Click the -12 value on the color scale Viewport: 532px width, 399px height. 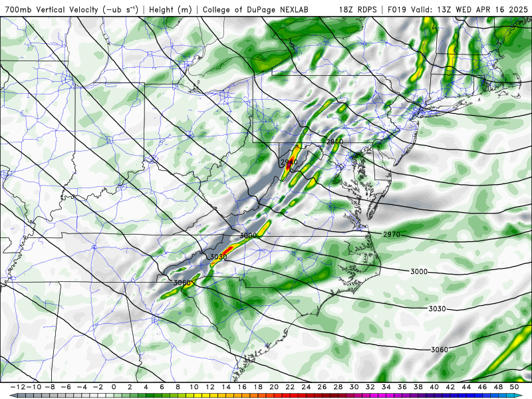(x=17, y=387)
